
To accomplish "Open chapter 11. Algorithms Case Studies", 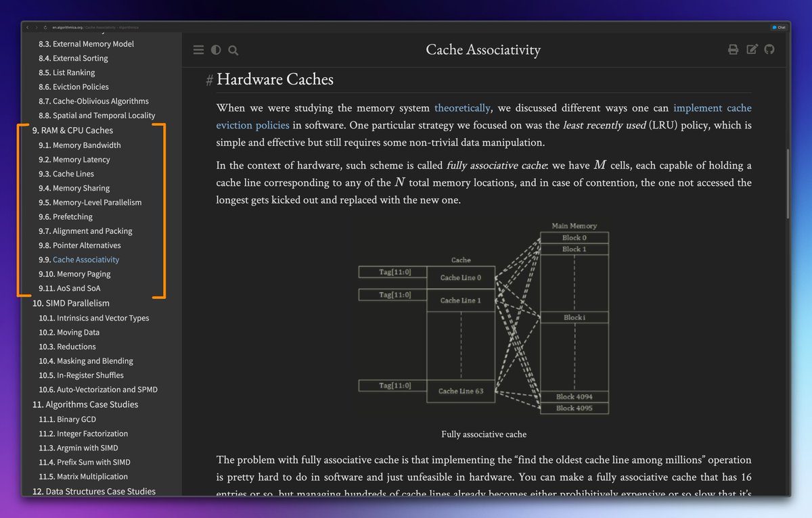I will pos(85,404).
